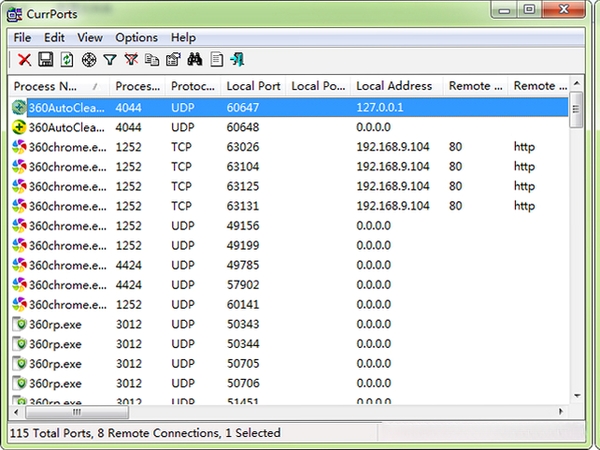Open the Options menu

click(x=137, y=38)
